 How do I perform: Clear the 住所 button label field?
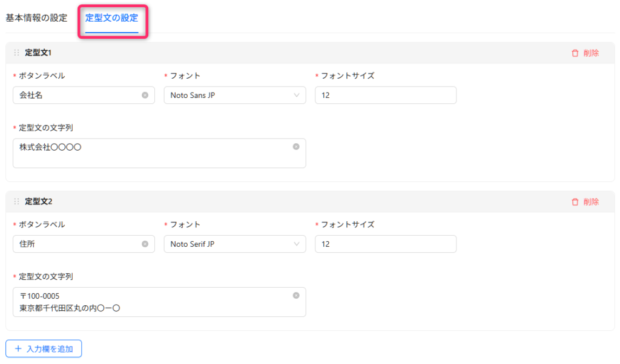[145, 244]
